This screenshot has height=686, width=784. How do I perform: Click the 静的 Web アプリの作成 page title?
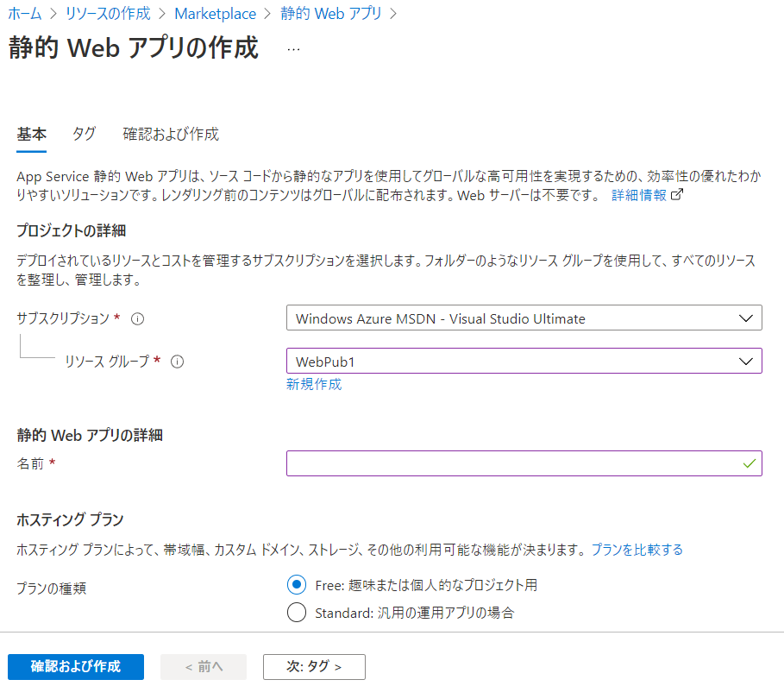134,48
